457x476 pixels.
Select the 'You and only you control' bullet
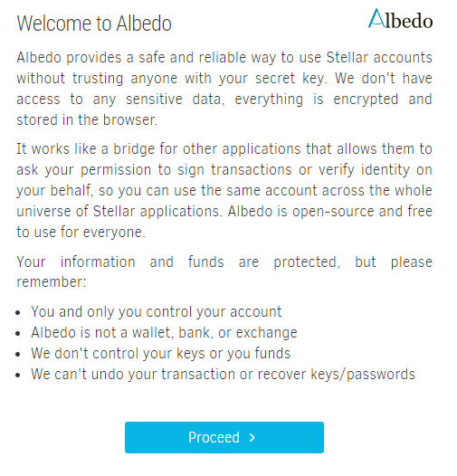tap(156, 312)
